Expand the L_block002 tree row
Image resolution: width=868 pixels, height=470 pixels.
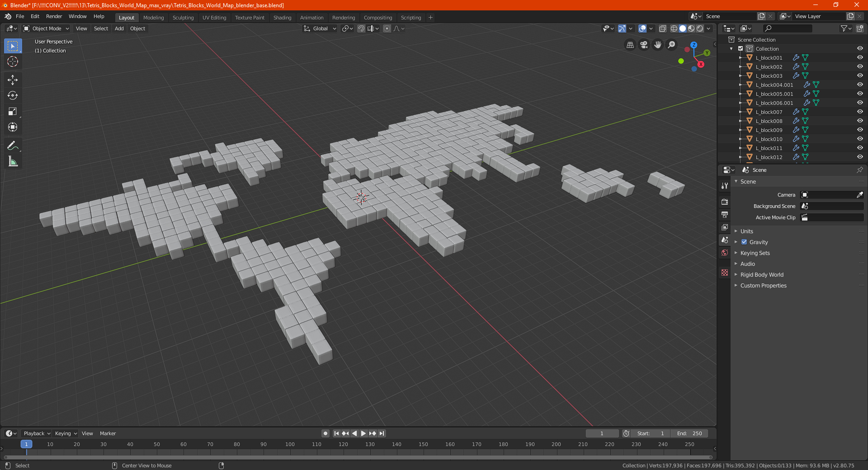click(740, 67)
